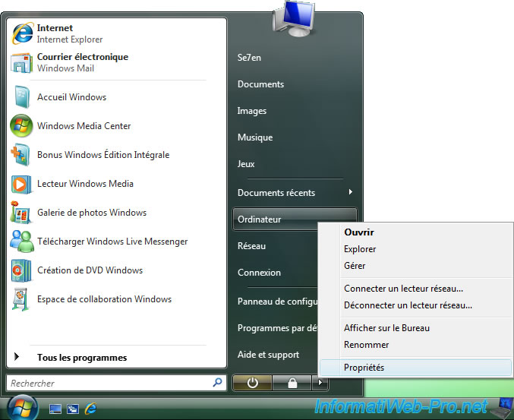Click Espace de collaboration Windows icon
This screenshot has height=420, width=514.
[x=20, y=299]
